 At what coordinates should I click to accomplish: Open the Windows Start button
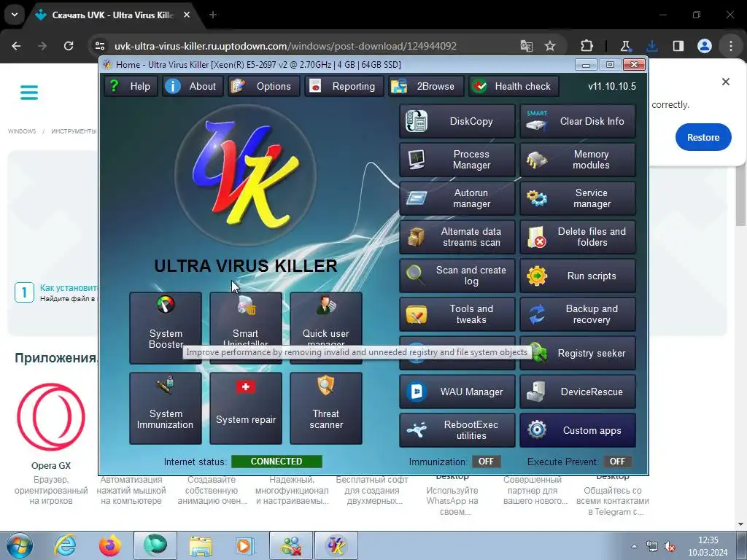tap(19, 545)
